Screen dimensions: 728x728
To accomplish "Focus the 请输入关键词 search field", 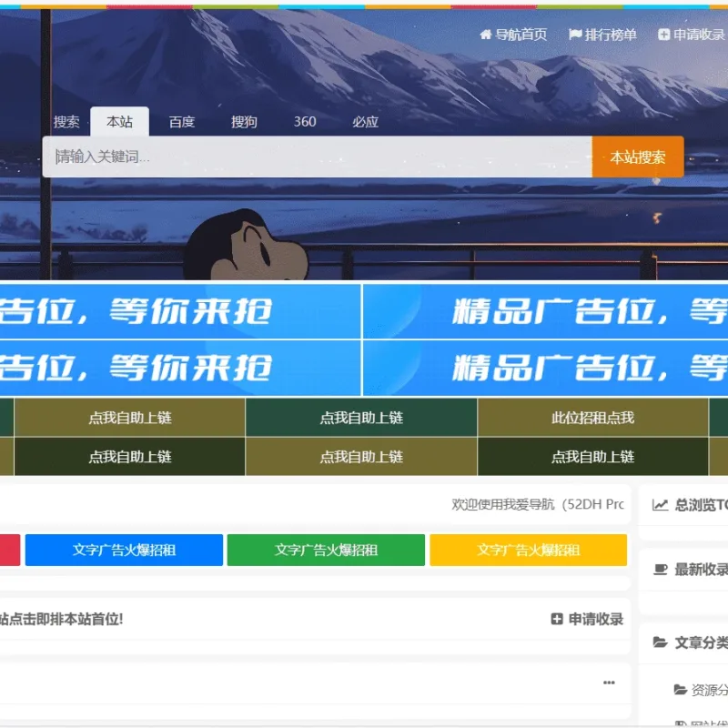I will pyautogui.click(x=317, y=157).
